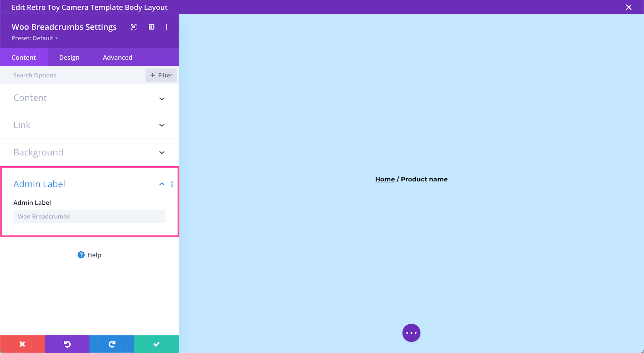The width and height of the screenshot is (644, 353).
Task: Snap the settings panel to the side
Action: (151, 27)
